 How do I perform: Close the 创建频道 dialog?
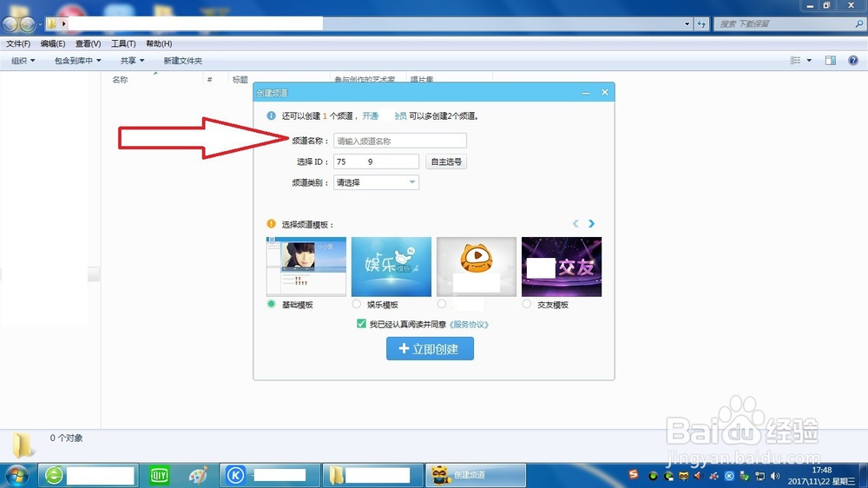click(x=604, y=93)
